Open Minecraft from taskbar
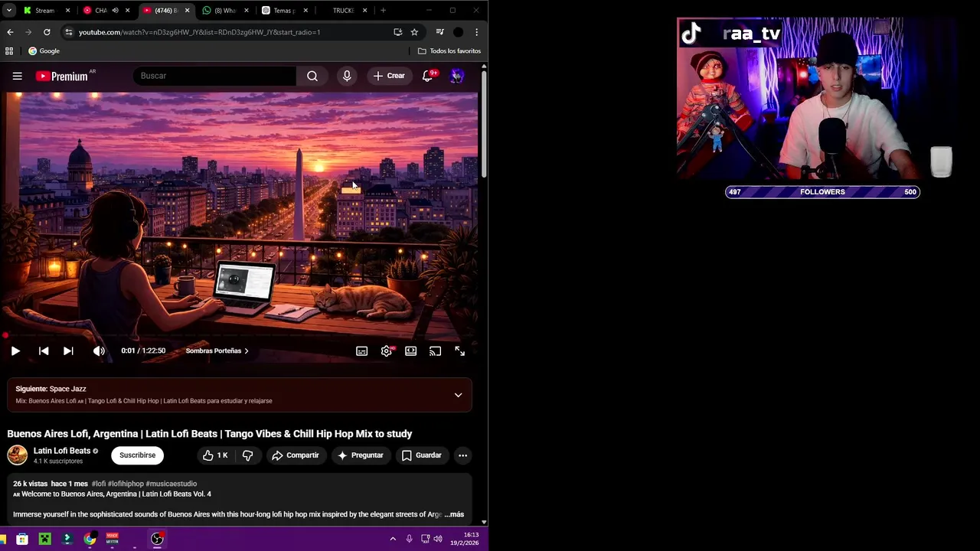Image resolution: width=980 pixels, height=551 pixels. click(x=45, y=539)
